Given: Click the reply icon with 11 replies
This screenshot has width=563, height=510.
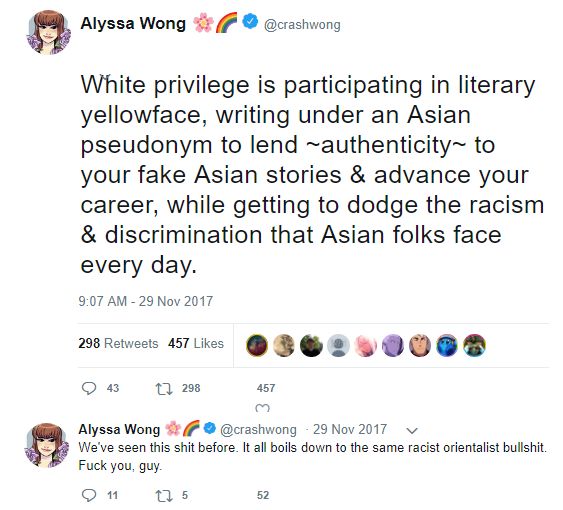Looking at the screenshot, I should point(89,495).
